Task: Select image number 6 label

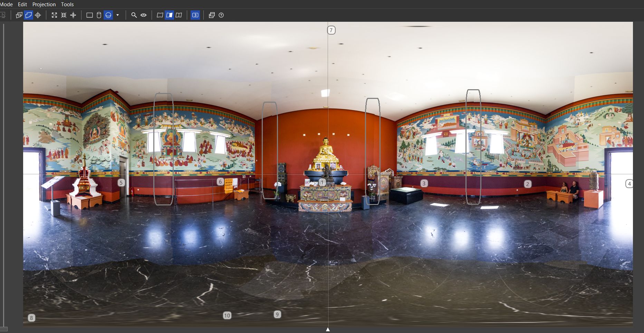Action: (x=220, y=182)
